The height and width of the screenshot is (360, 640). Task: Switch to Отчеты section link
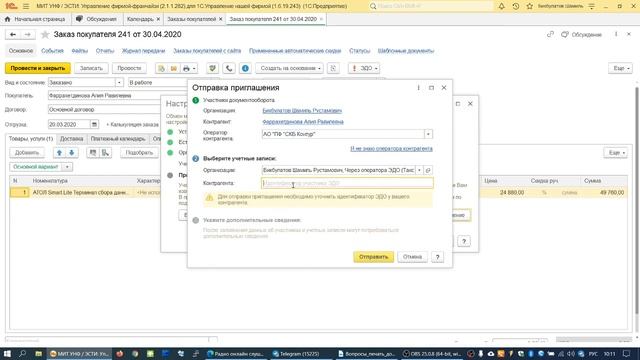(x=105, y=51)
